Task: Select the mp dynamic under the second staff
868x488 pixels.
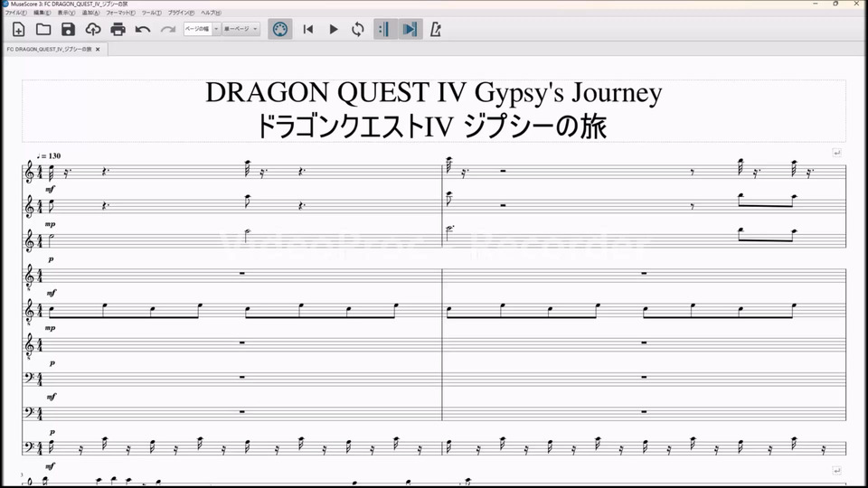Action: tap(50, 224)
